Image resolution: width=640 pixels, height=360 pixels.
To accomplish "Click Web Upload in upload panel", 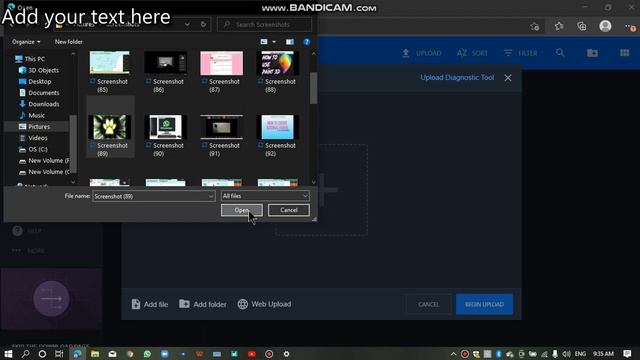I will point(264,304).
